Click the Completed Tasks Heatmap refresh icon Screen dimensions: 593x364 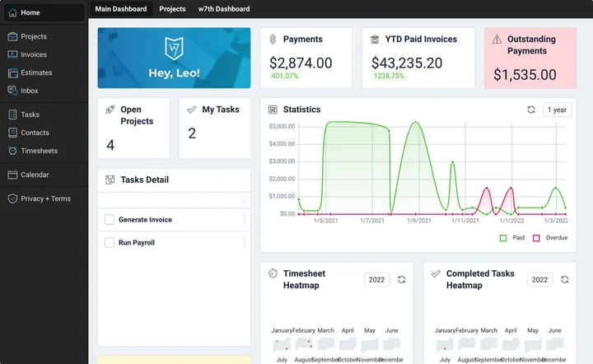point(564,280)
